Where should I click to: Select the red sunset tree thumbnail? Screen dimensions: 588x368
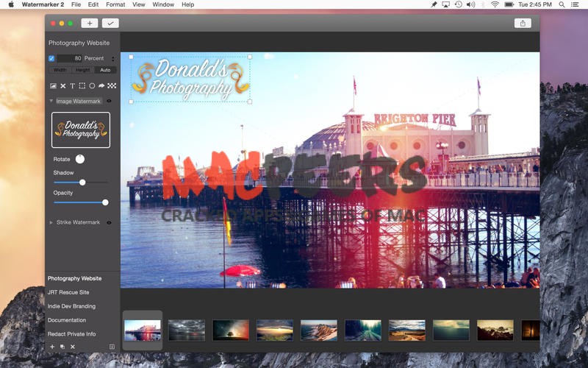coord(231,330)
